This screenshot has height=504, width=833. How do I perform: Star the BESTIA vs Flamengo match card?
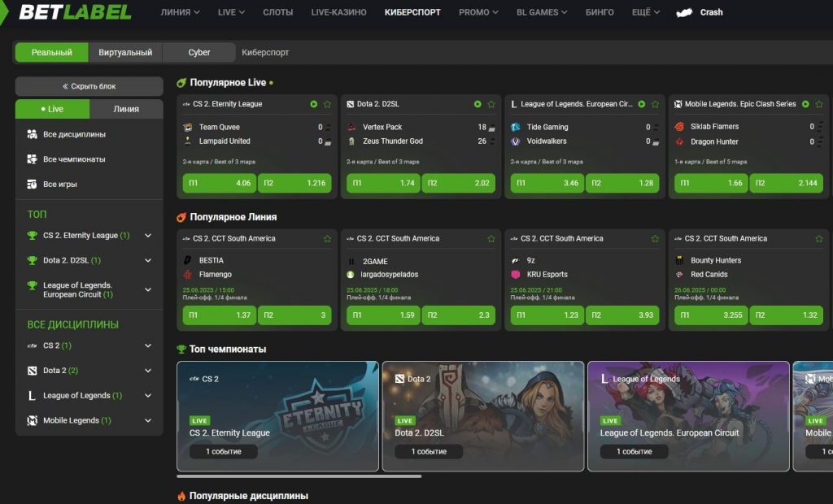[x=327, y=239]
